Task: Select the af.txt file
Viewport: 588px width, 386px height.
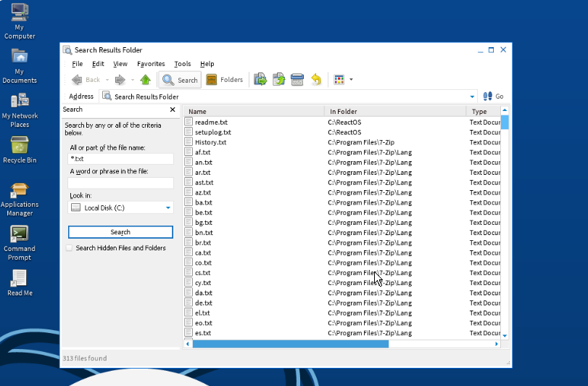Action: pyautogui.click(x=202, y=152)
